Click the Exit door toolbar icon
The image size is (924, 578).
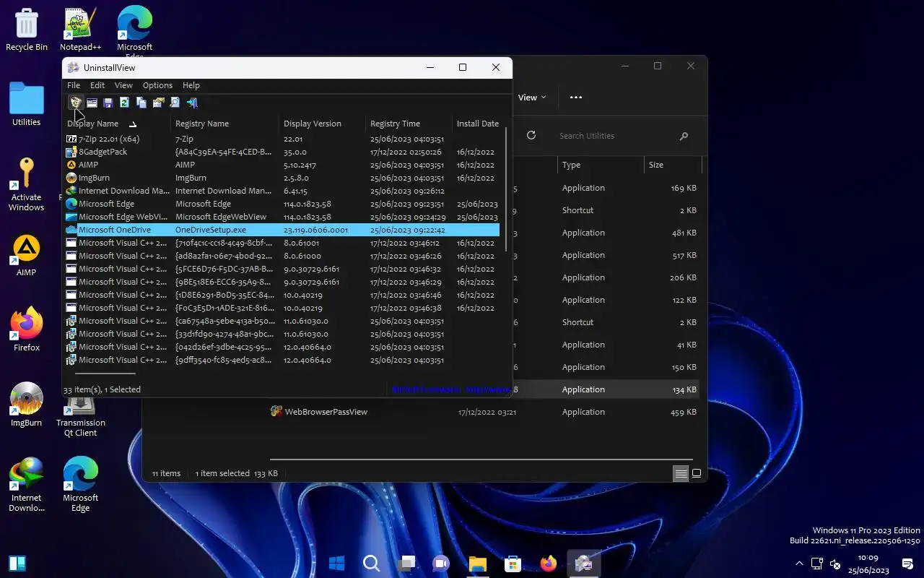(192, 103)
